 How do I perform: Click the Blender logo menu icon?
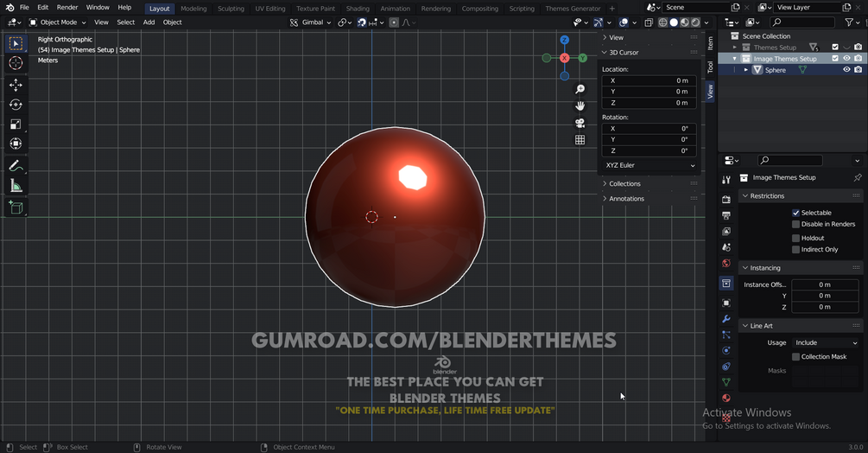tap(10, 8)
